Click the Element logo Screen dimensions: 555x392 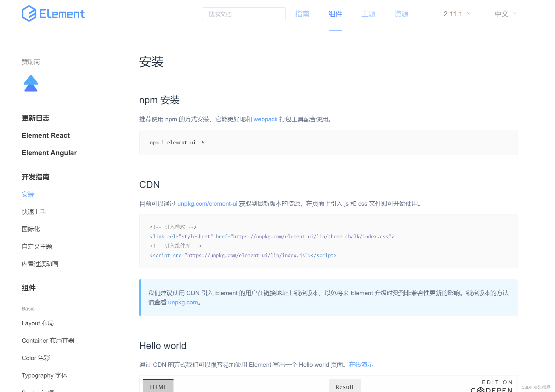53,13
